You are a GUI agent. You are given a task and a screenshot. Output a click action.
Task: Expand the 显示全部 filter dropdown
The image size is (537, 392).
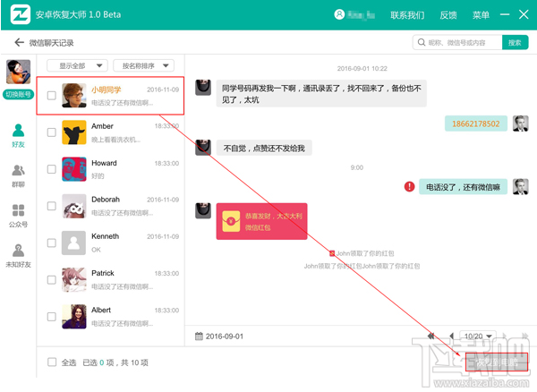tap(77, 65)
